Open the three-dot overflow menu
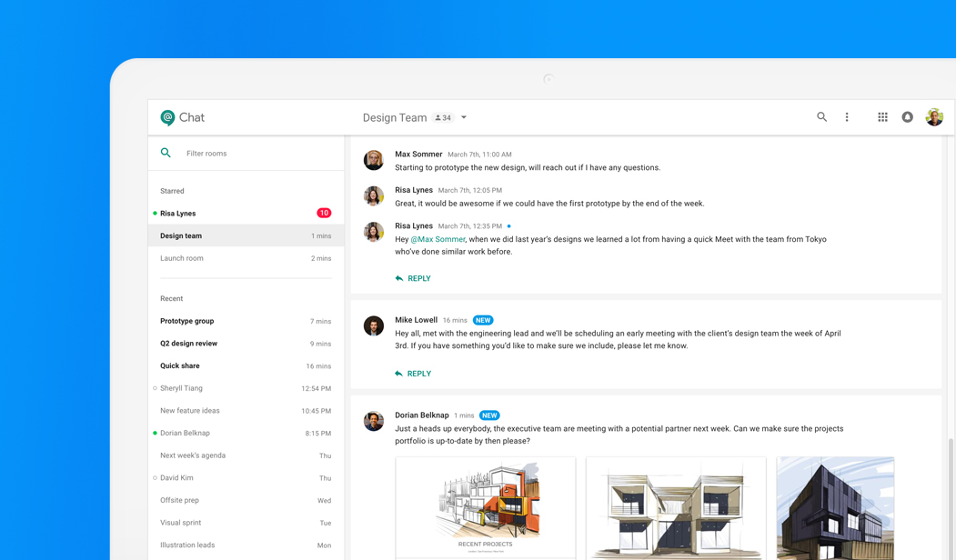 point(847,117)
